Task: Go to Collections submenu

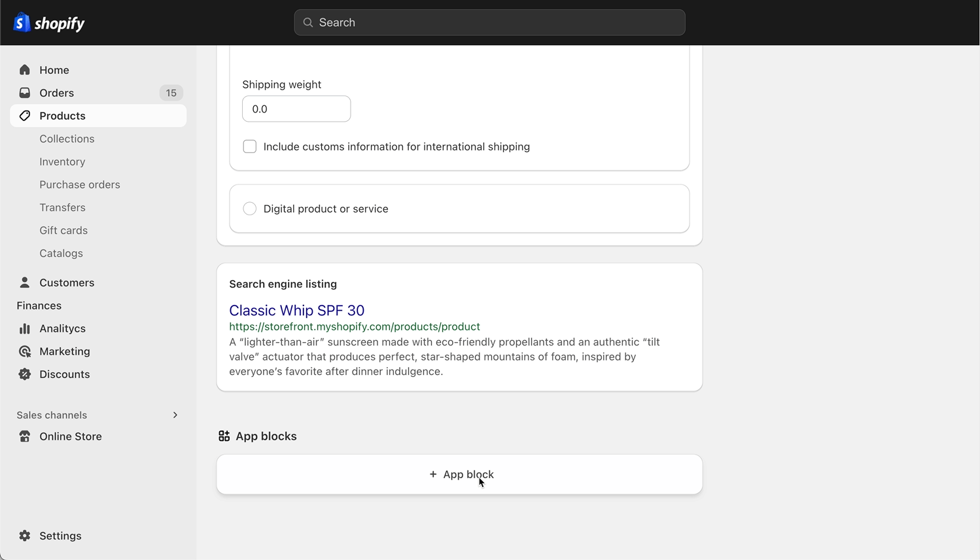Action: tap(67, 139)
